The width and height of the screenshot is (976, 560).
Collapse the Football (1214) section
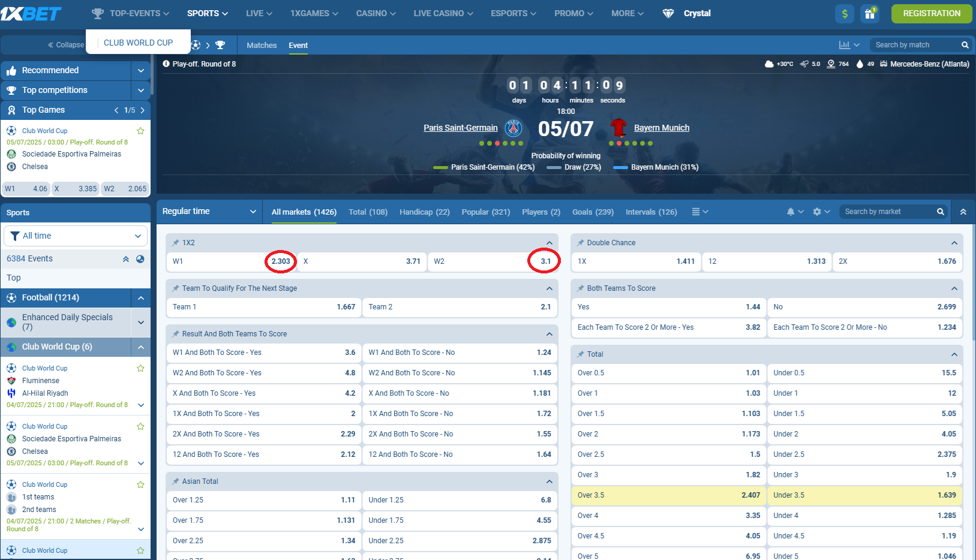point(140,298)
